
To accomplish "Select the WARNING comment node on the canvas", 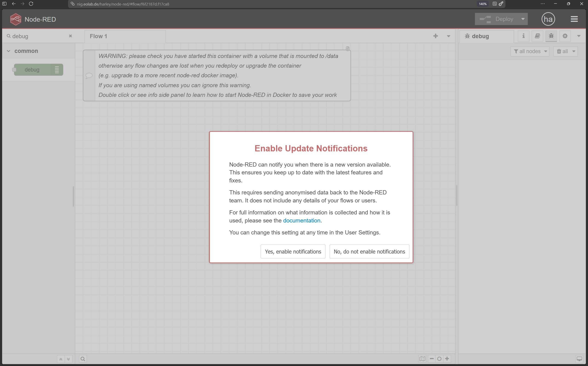I will point(217,75).
